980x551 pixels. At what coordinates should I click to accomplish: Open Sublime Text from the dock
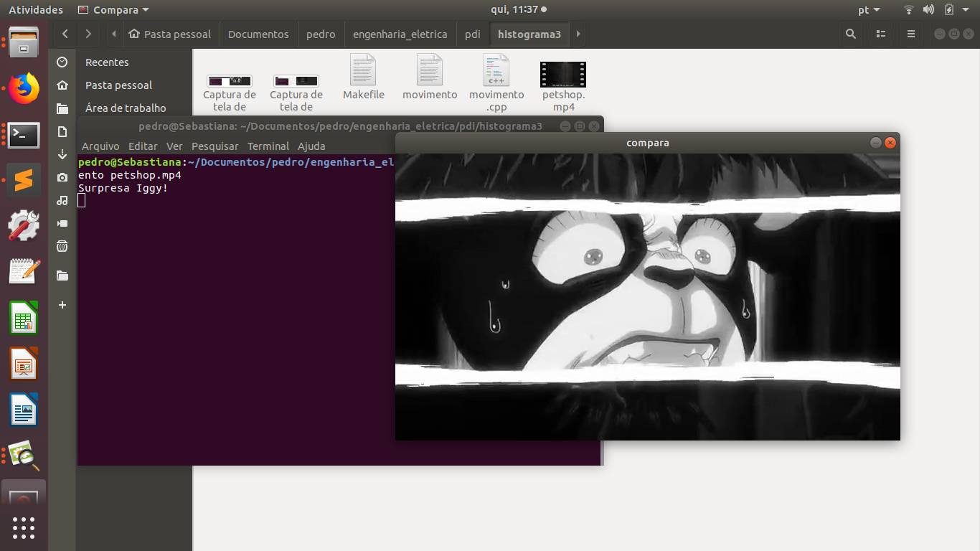click(x=24, y=180)
